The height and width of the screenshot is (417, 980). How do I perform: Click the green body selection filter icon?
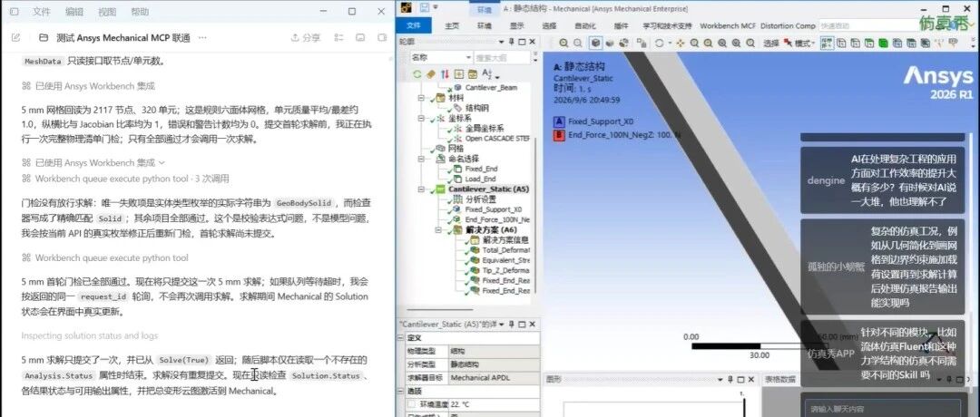[x=883, y=44]
